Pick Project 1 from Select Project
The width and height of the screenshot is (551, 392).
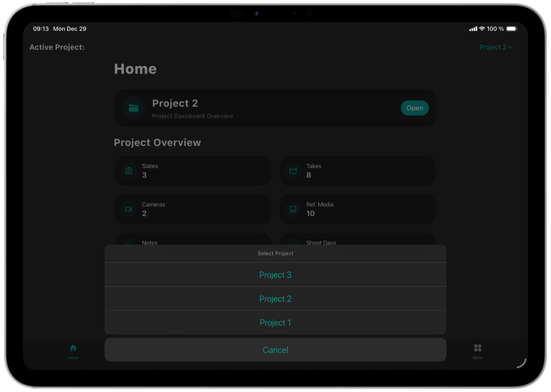(x=275, y=323)
